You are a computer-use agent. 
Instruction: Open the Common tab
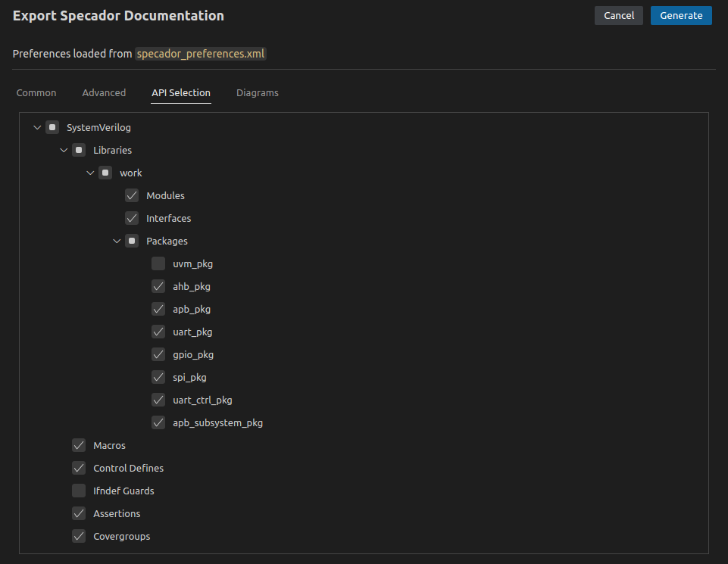click(36, 92)
